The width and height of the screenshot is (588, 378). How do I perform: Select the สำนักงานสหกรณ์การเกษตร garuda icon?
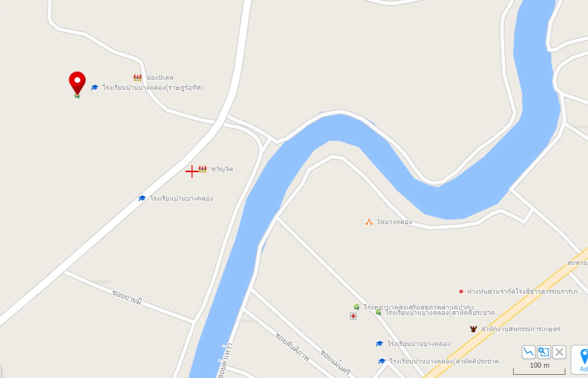(473, 329)
